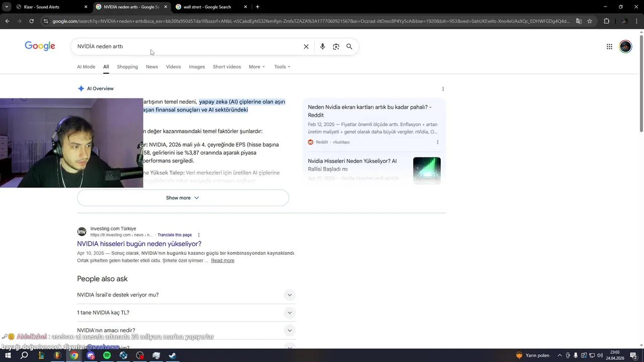Close the wall strert Google Search tab
Image resolution: width=644 pixels, height=362 pixels.
pyautogui.click(x=246, y=7)
